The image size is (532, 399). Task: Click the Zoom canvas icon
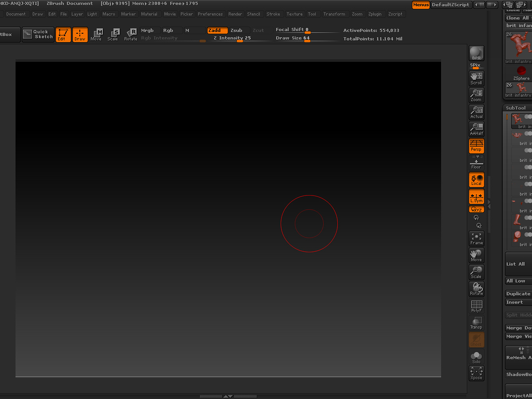tap(477, 95)
